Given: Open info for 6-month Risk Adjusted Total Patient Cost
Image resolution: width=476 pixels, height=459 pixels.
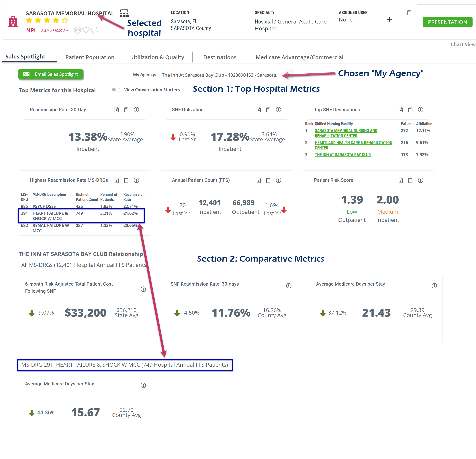Looking at the screenshot, I should [143, 289].
